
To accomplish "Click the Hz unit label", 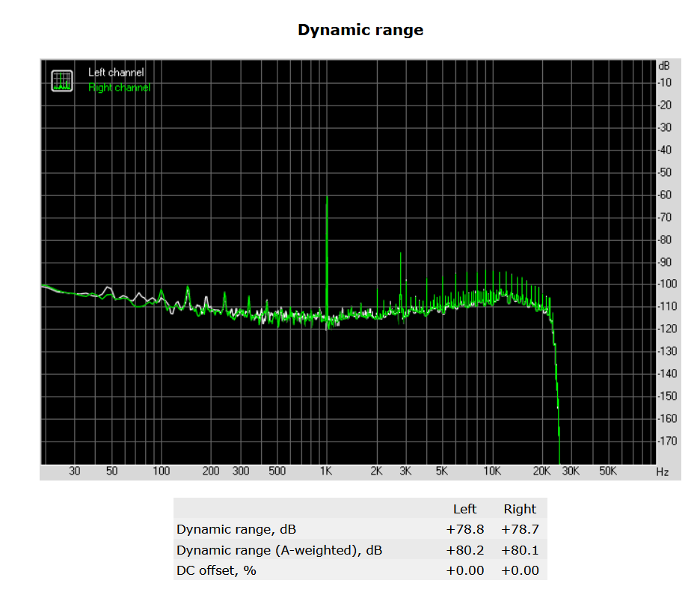I will pyautogui.click(x=663, y=472).
